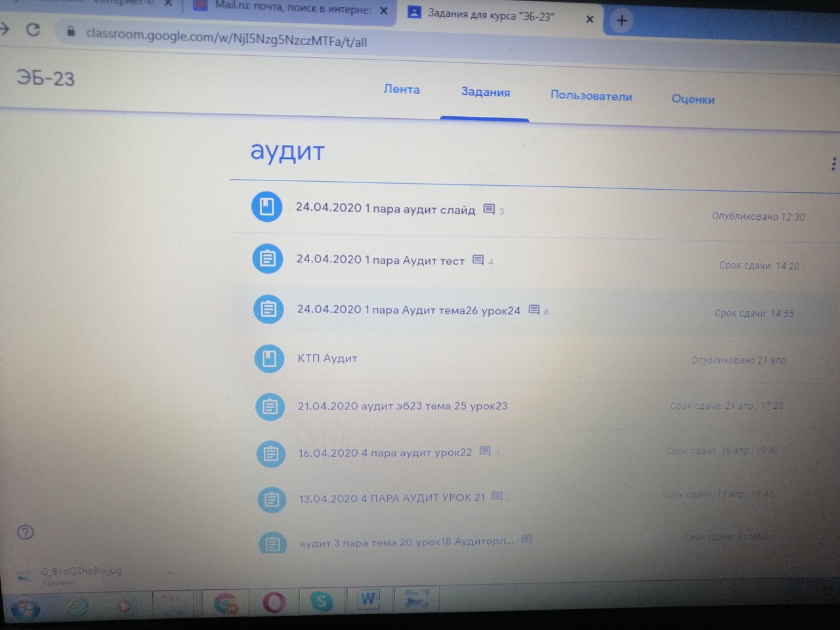Click the assignment icon for 'Аудит тест'
Image resolution: width=840 pixels, height=630 pixels.
[x=267, y=259]
